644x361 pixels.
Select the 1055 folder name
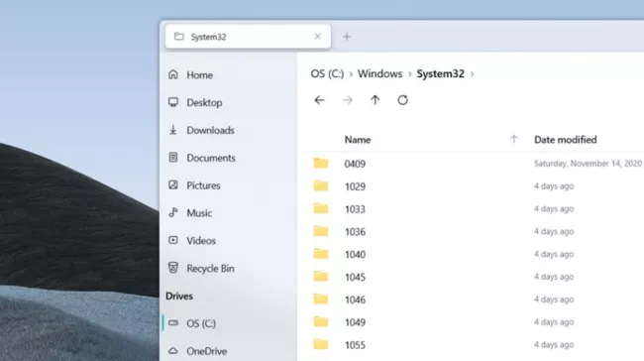point(355,345)
